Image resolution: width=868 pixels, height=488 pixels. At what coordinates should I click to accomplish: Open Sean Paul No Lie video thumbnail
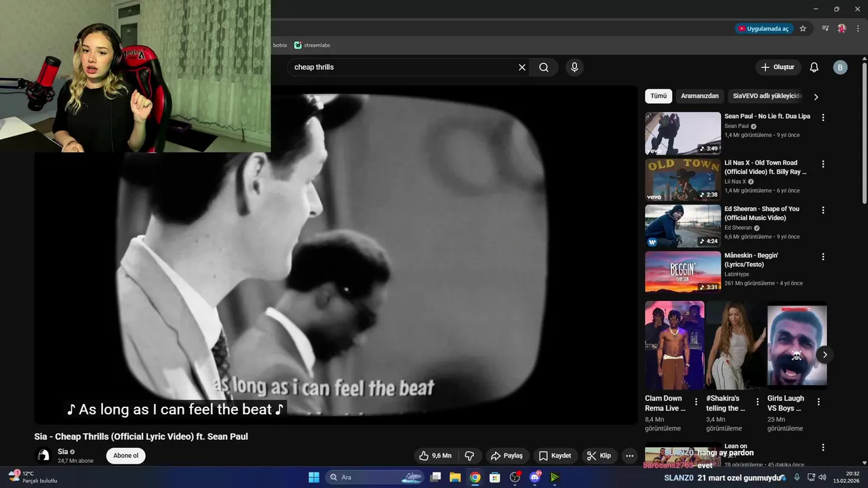coord(683,134)
